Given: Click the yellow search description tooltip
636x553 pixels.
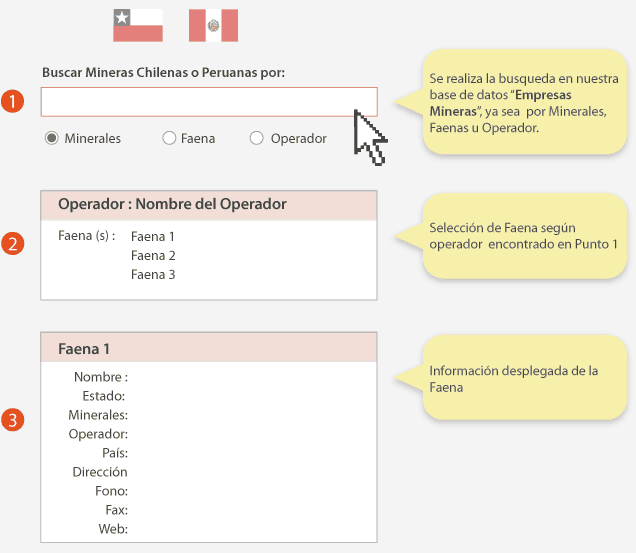Looking at the screenshot, I should pos(523,102).
